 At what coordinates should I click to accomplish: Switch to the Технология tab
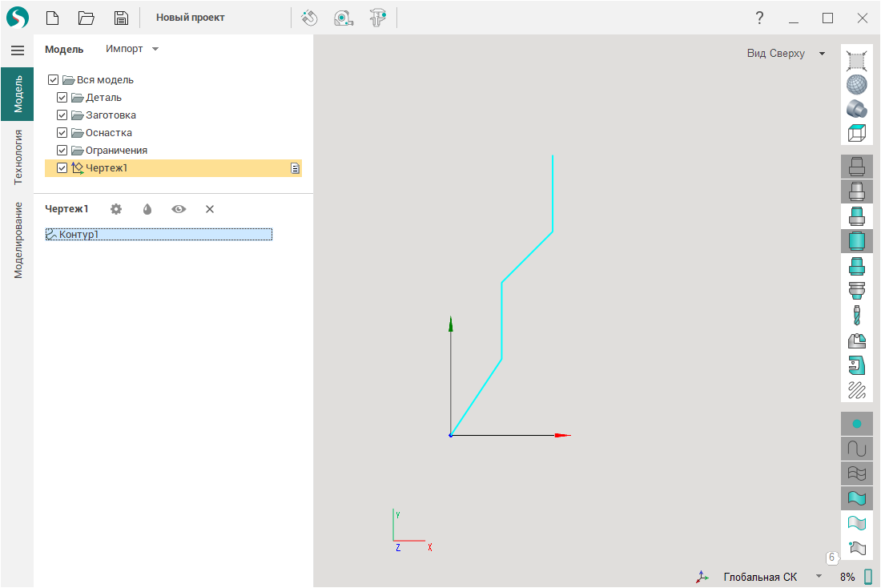click(18, 157)
